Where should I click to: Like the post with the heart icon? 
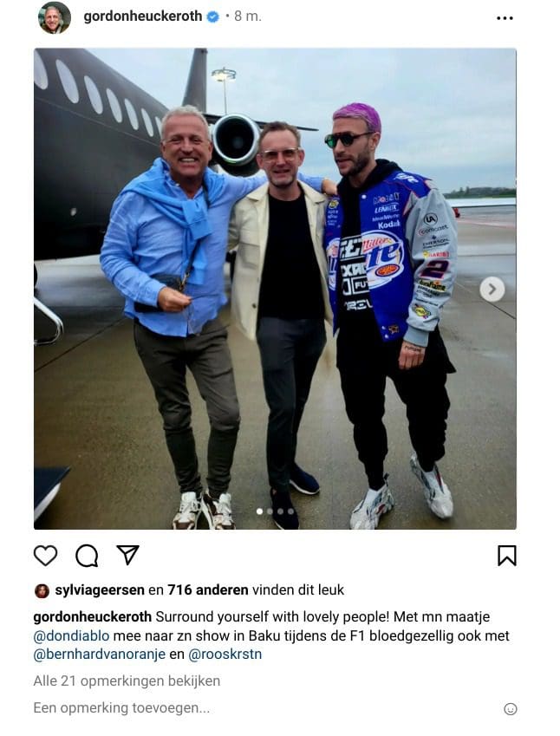46,556
